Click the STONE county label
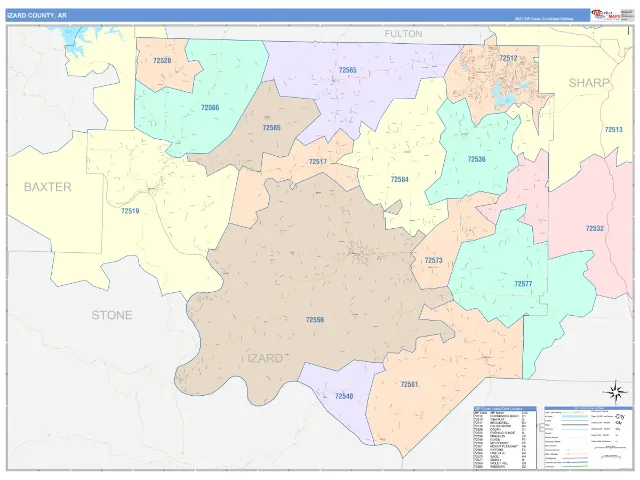Image resolution: width=640 pixels, height=480 pixels. click(112, 315)
